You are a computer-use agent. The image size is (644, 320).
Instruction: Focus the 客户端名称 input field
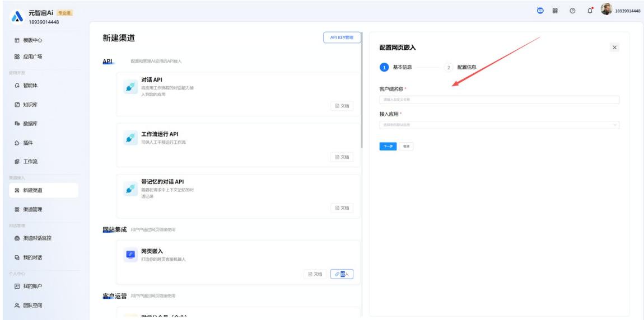[x=500, y=100]
